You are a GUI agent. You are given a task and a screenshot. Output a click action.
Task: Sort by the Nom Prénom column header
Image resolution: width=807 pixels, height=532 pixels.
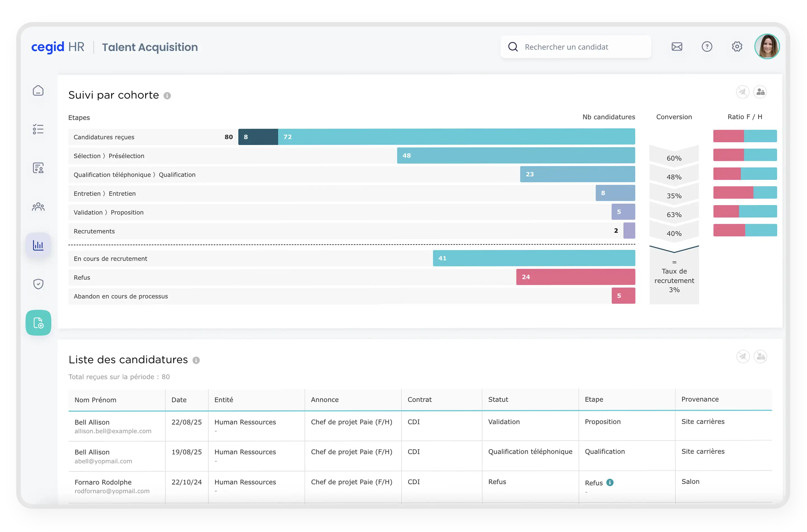pyautogui.click(x=95, y=400)
